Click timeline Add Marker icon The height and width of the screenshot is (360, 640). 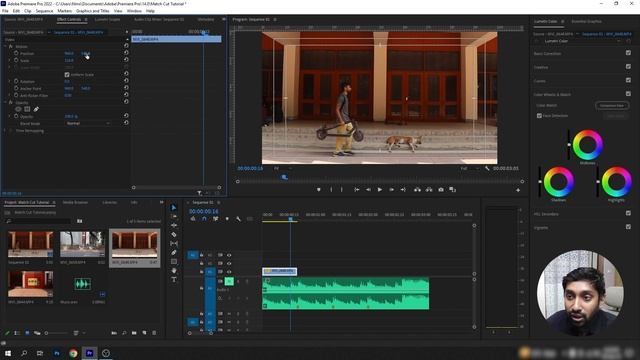(227, 219)
